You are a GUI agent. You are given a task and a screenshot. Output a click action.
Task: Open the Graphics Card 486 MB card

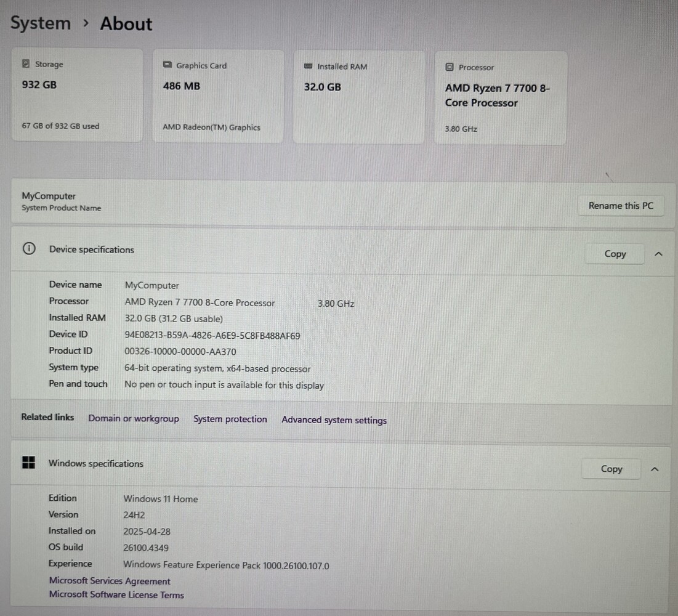coord(218,96)
